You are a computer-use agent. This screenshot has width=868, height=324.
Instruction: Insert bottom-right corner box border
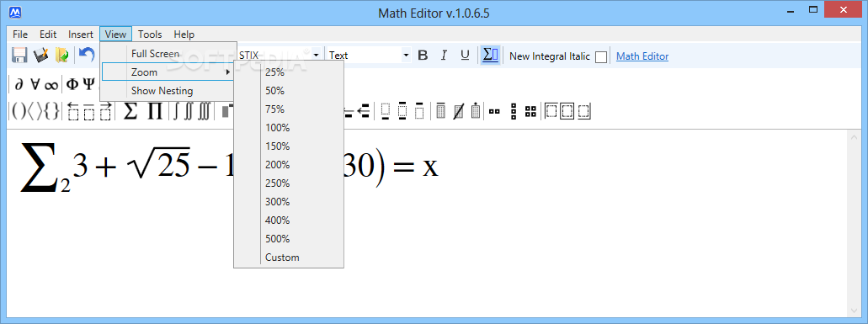(x=584, y=111)
